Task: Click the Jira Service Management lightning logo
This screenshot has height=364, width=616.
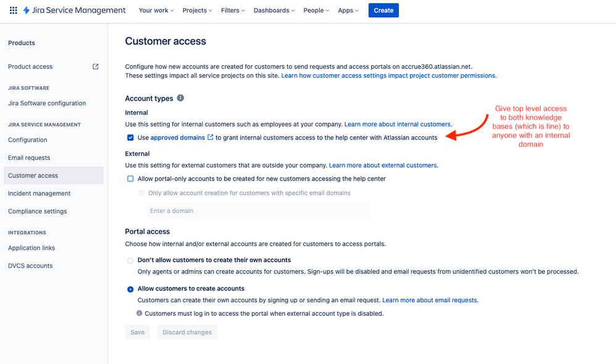Action: click(27, 10)
